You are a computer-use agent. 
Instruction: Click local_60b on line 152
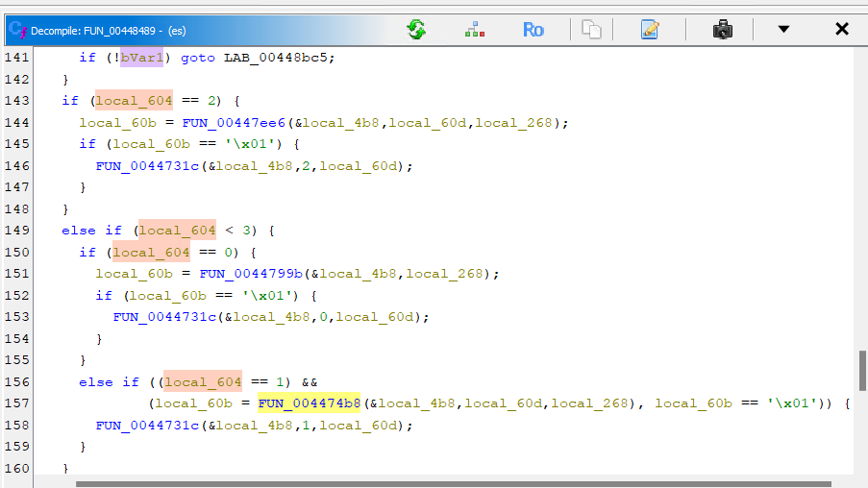pyautogui.click(x=167, y=296)
